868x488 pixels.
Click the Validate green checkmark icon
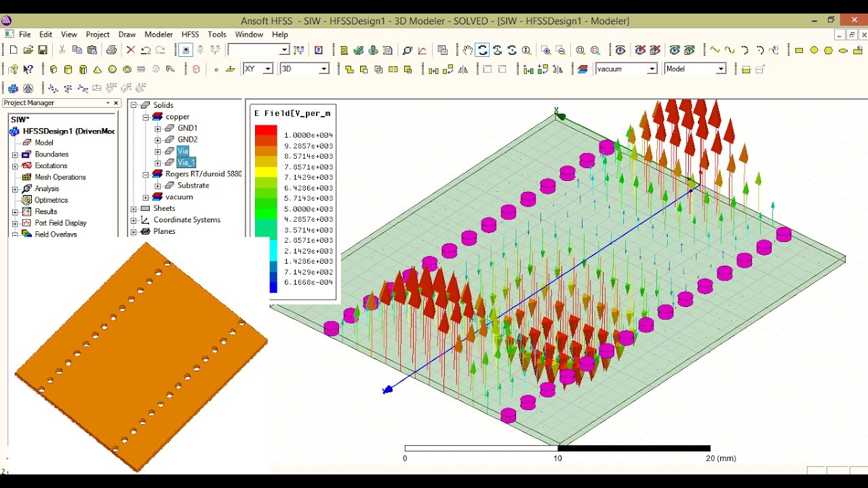click(359, 50)
